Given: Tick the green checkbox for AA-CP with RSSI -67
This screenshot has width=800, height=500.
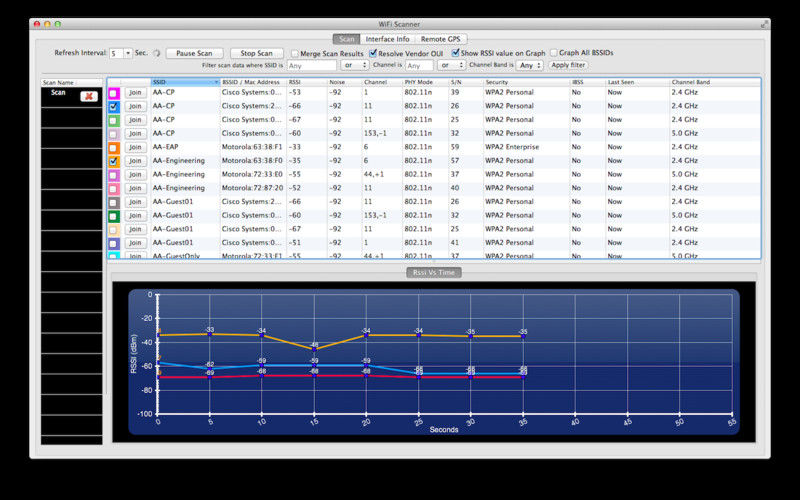Looking at the screenshot, I should (113, 120).
